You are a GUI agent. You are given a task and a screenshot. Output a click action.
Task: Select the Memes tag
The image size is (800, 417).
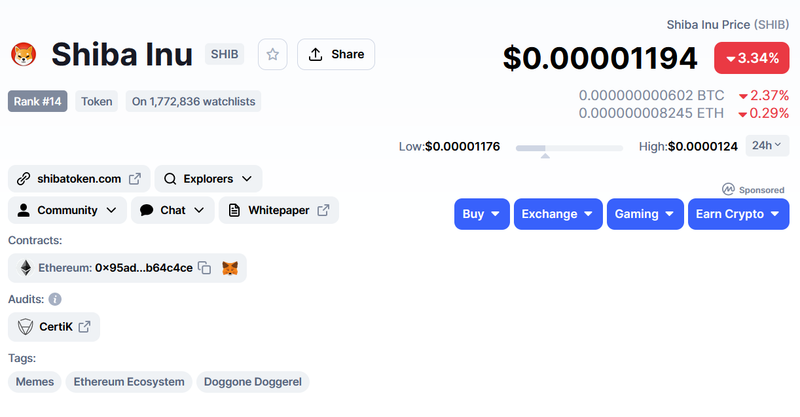pos(35,382)
